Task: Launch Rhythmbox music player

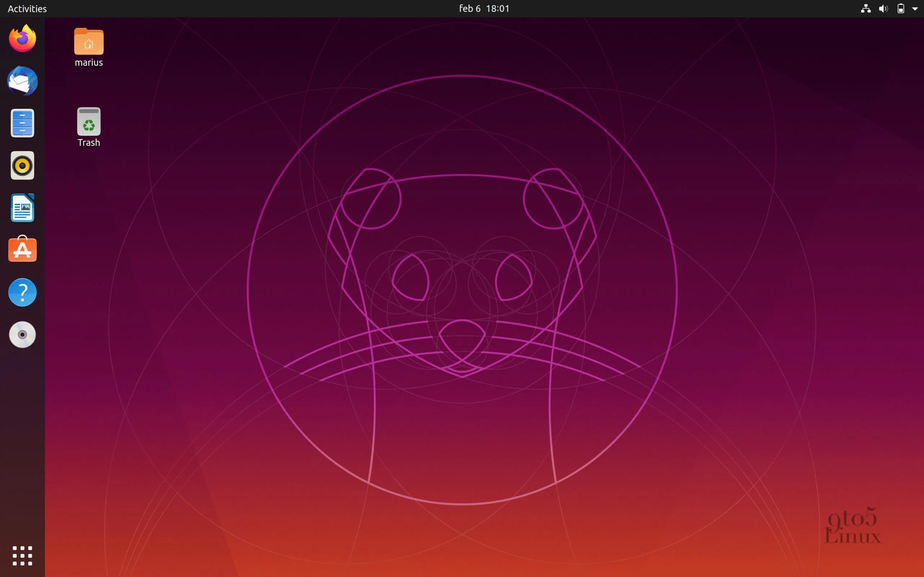Action: [22, 166]
